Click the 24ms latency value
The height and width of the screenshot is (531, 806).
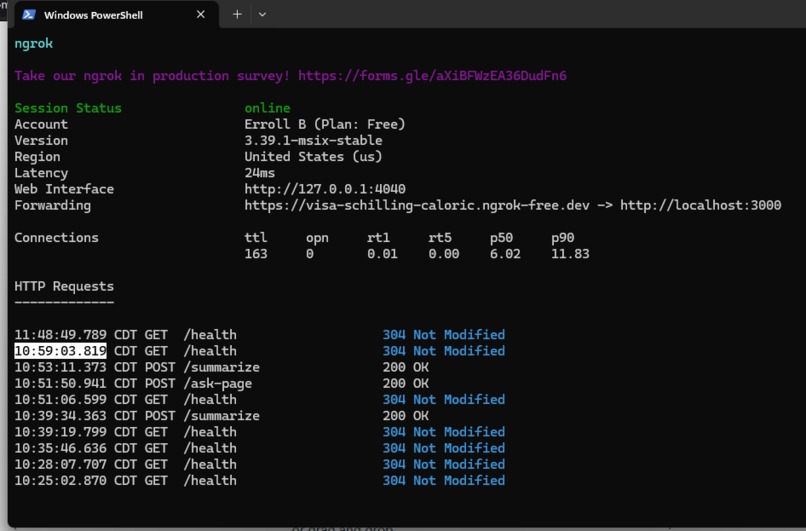tap(260, 173)
